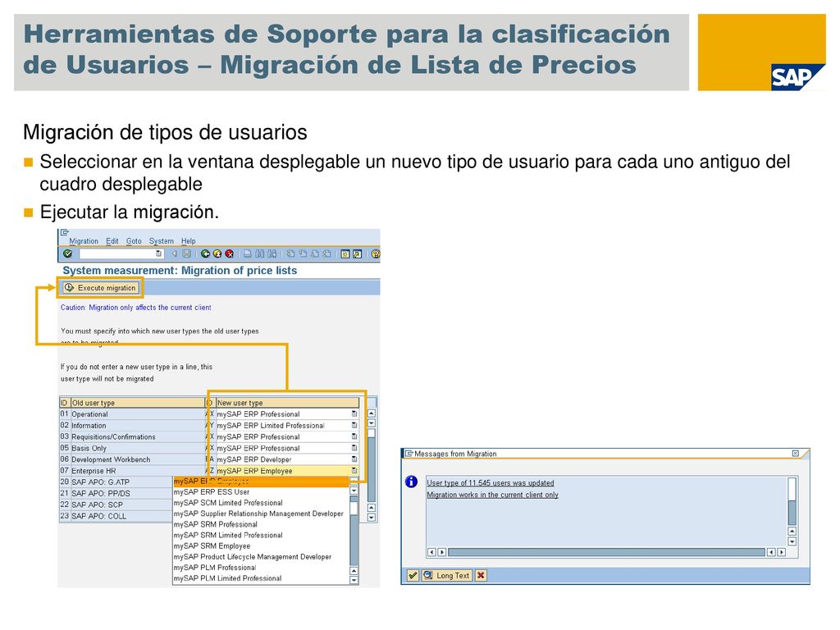Click the green Enter checkmark icon in toolbar
The image size is (840, 630).
[x=67, y=254]
